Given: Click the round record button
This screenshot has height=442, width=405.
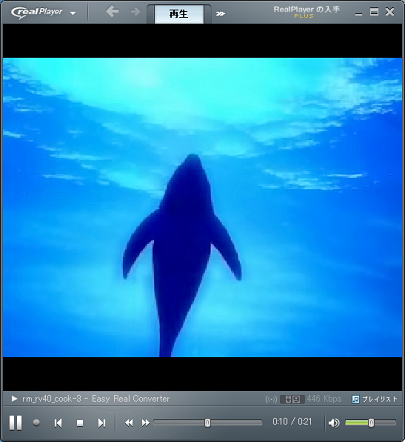Looking at the screenshot, I should (36, 423).
